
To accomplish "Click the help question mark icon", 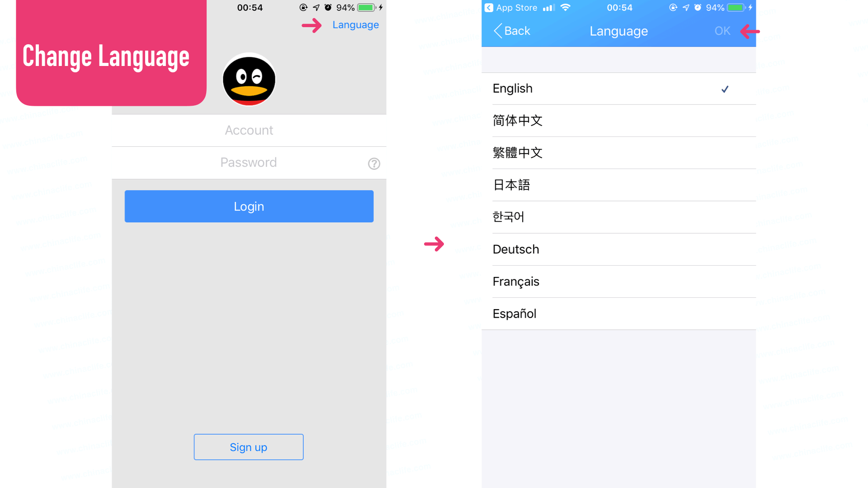I will pyautogui.click(x=374, y=163).
